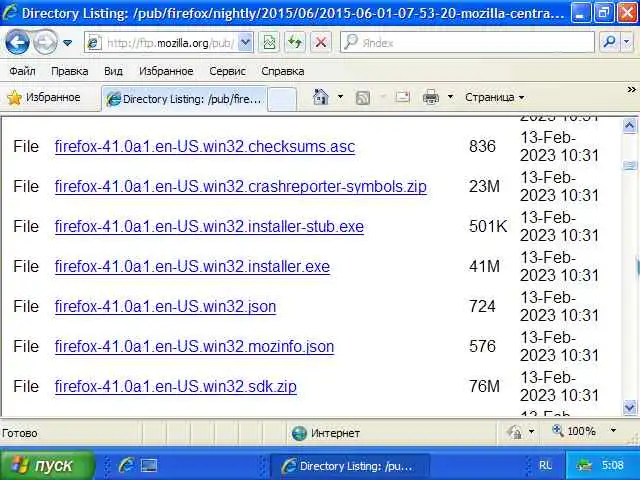This screenshot has height=480, width=640.
Task: Open the Справка menu
Action: pos(282,71)
